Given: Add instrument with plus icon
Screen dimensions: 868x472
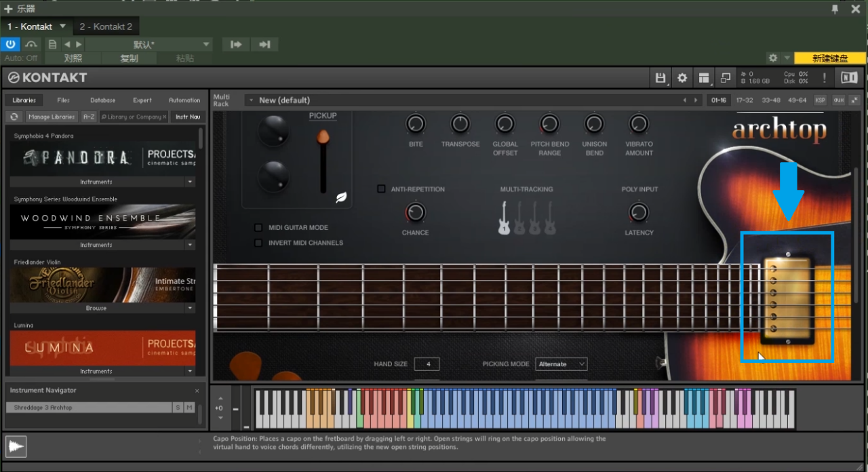Looking at the screenshot, I should point(8,9).
